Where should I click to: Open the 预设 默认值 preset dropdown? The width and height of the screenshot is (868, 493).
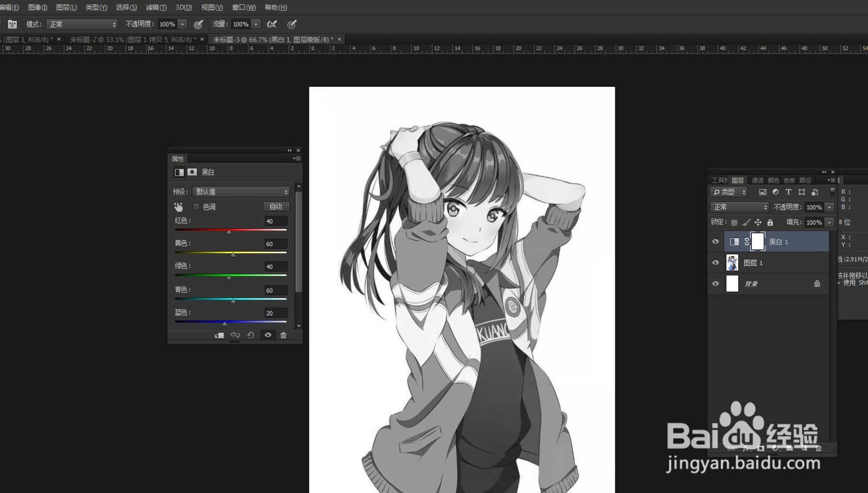[241, 192]
